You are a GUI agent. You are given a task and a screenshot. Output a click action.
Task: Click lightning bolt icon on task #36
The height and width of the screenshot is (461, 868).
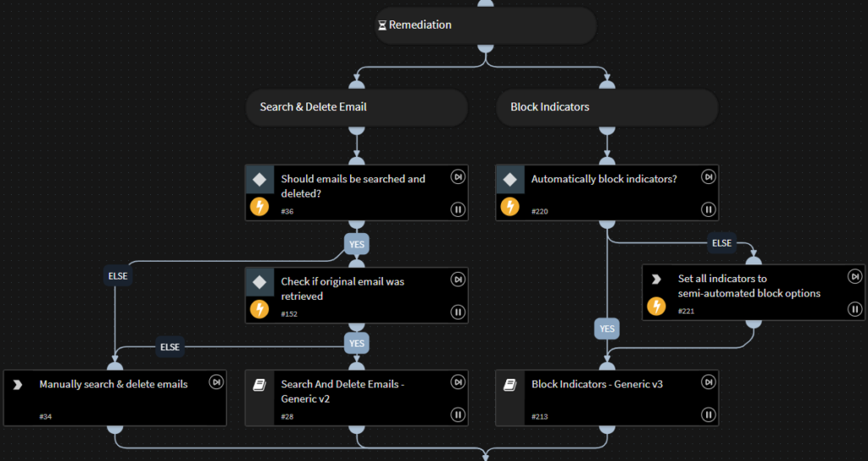pyautogui.click(x=259, y=207)
